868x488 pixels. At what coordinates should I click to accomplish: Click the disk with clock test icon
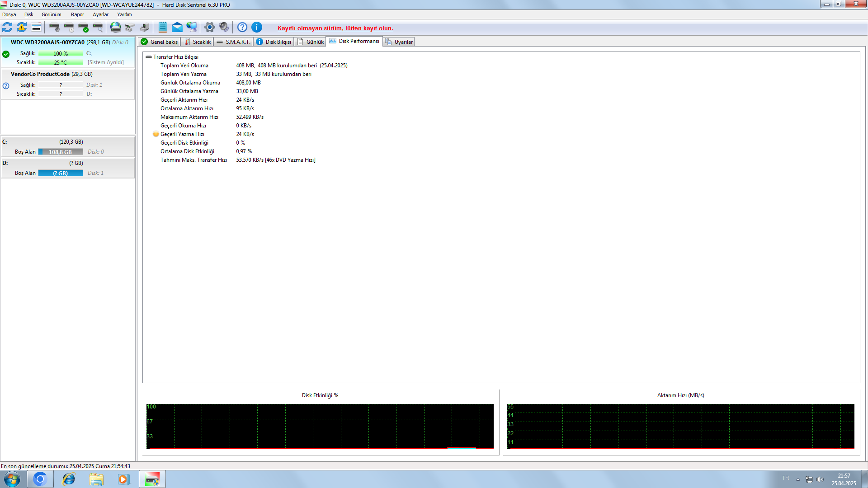click(x=69, y=28)
